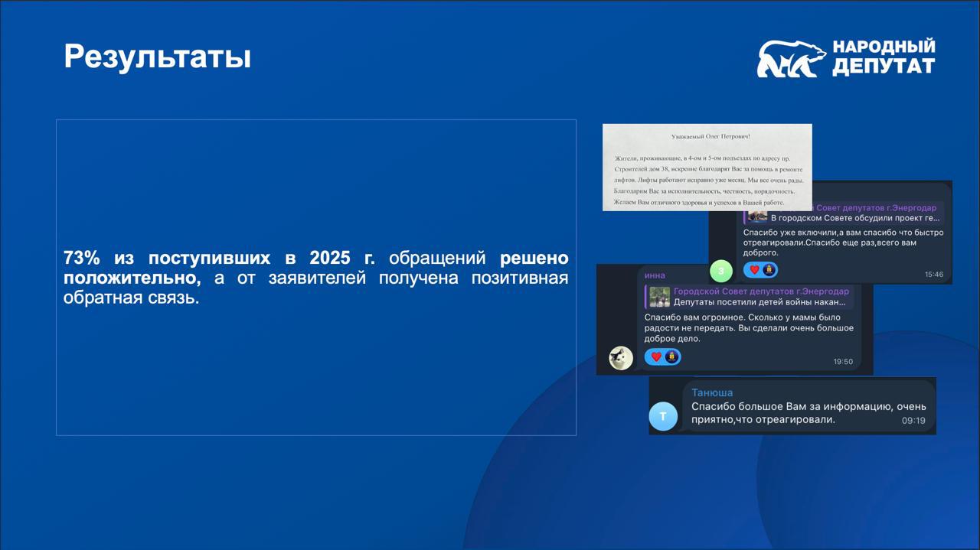Click the husky dog avatar next to инна's message
980x550 pixels.
tap(621, 358)
